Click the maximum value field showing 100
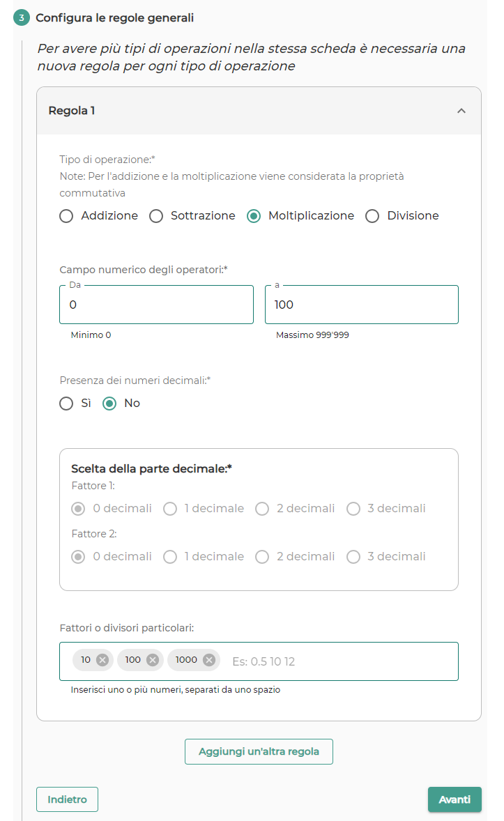504x821 pixels. coord(362,304)
